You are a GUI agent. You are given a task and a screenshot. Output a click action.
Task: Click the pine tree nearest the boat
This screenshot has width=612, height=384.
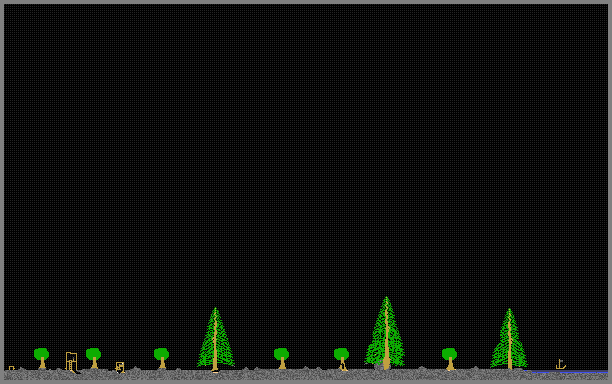click(509, 338)
